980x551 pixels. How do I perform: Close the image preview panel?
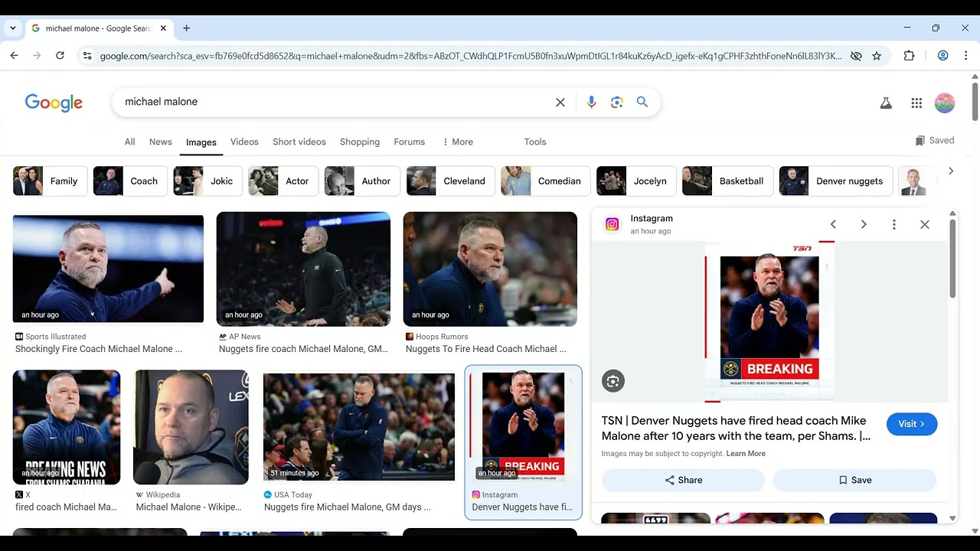click(x=925, y=224)
